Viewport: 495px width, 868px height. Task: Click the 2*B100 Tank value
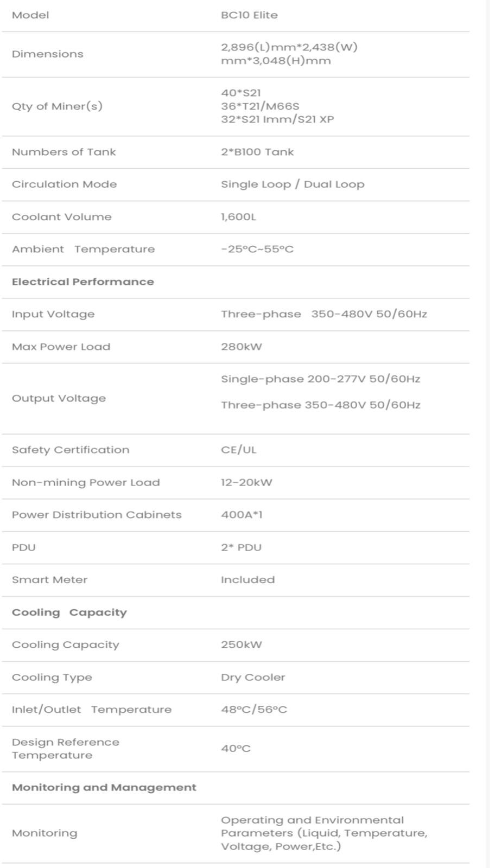point(257,152)
